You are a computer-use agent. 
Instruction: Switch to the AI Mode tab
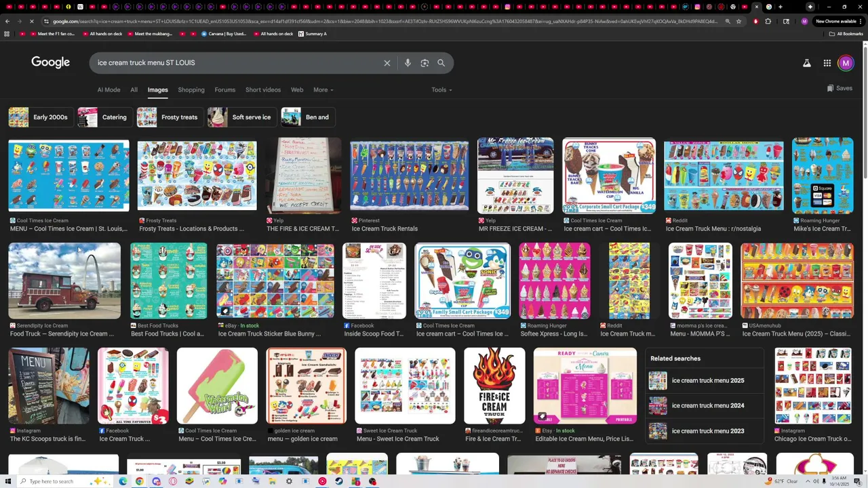[x=108, y=89]
